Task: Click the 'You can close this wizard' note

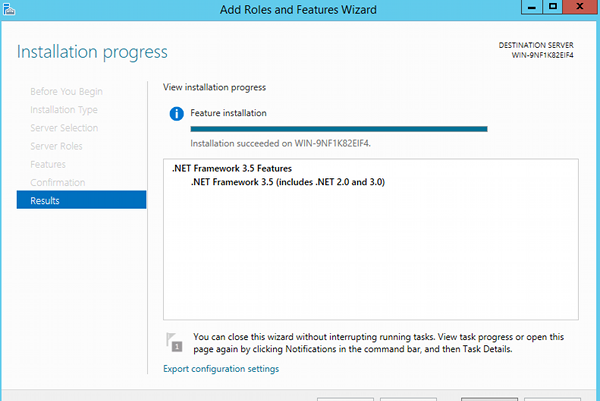Action: 378,343
